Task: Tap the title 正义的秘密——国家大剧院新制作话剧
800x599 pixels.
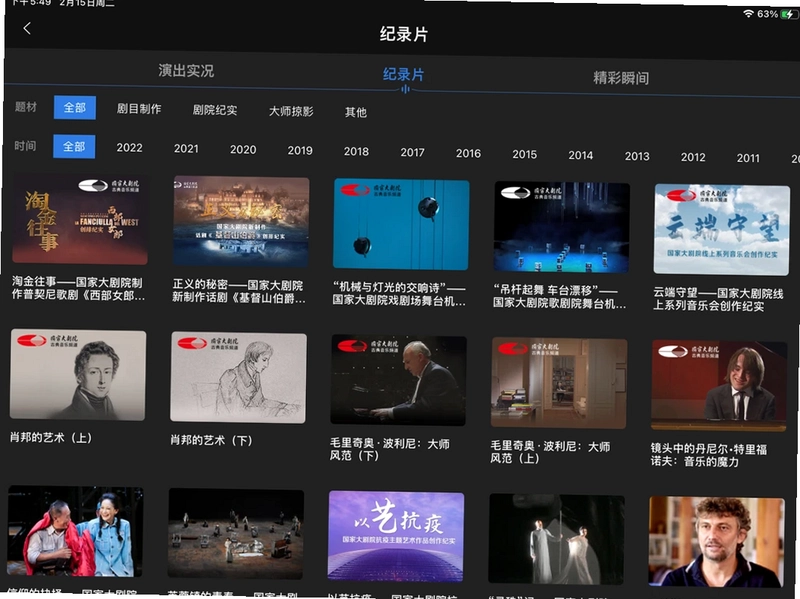Action: 239,291
